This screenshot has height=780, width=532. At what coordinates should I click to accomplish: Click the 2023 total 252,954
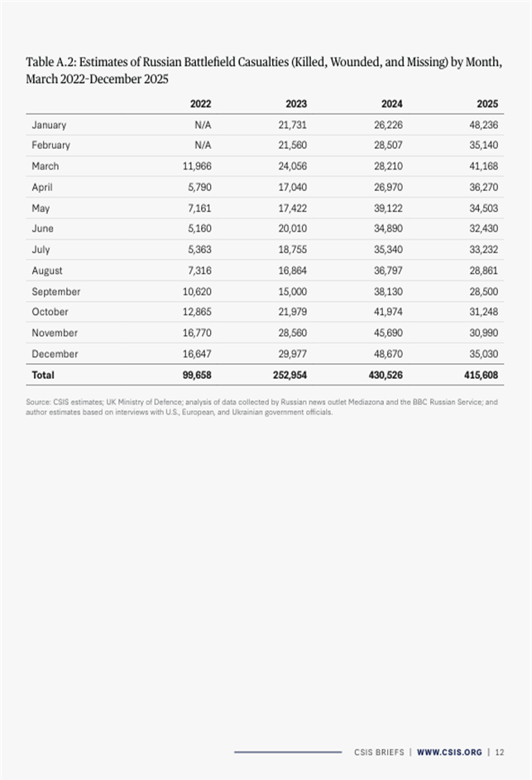(290, 375)
